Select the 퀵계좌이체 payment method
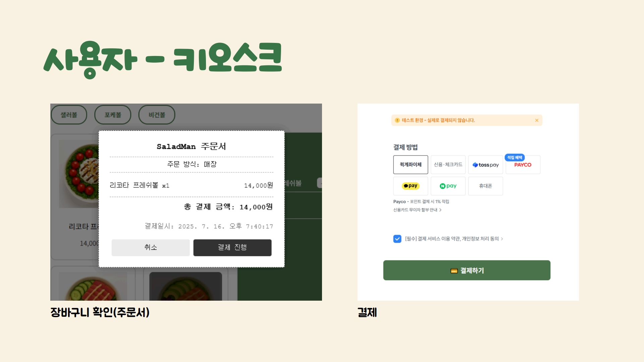This screenshot has height=362, width=644. (x=411, y=165)
